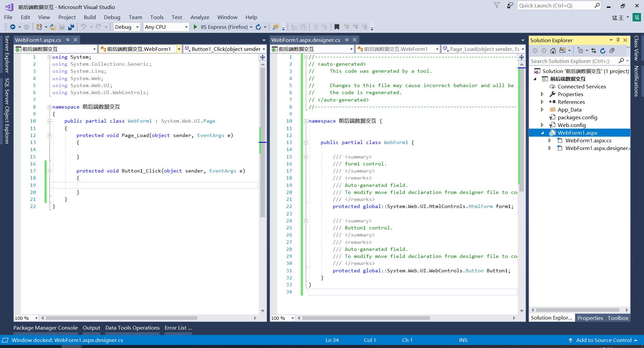Collapse the Button1 summary comment at line 24
This screenshot has height=348, width=644.
[x=306, y=221]
